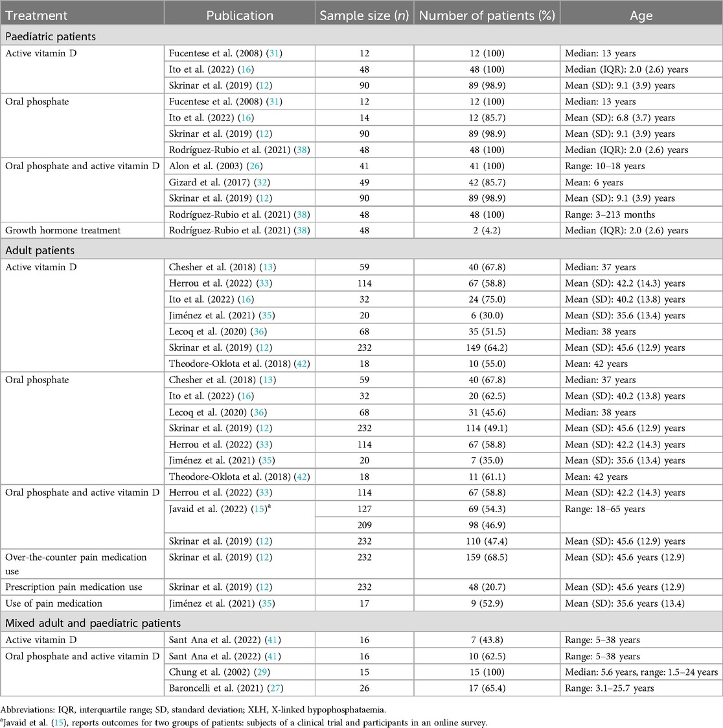
Task: Open reference 15 in the table footnote
Action: coord(58,723)
